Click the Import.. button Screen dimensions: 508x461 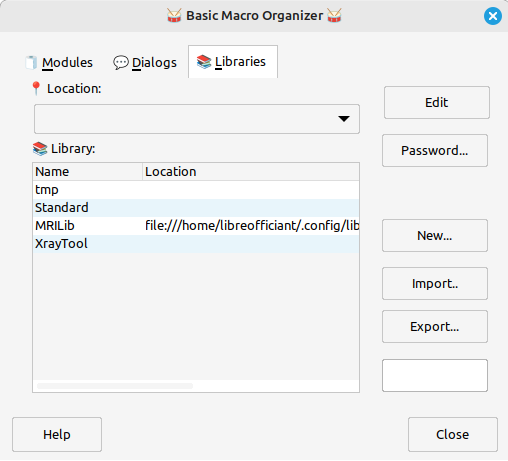pyautogui.click(x=435, y=284)
